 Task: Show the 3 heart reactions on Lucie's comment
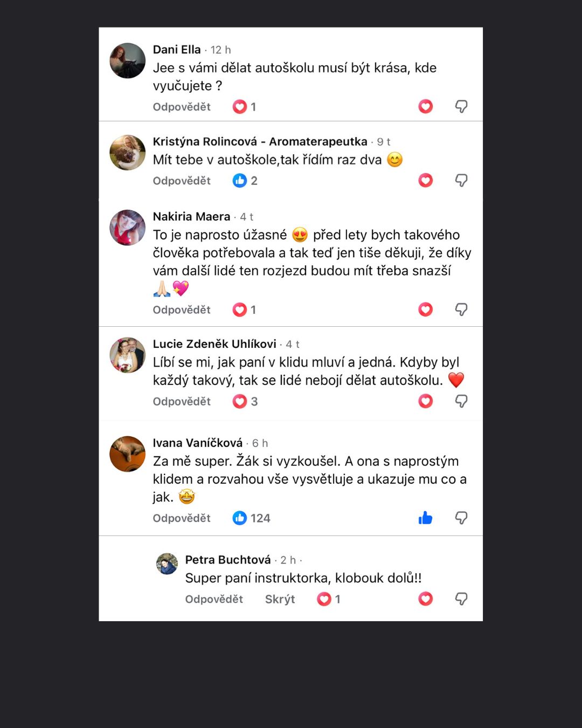245,401
